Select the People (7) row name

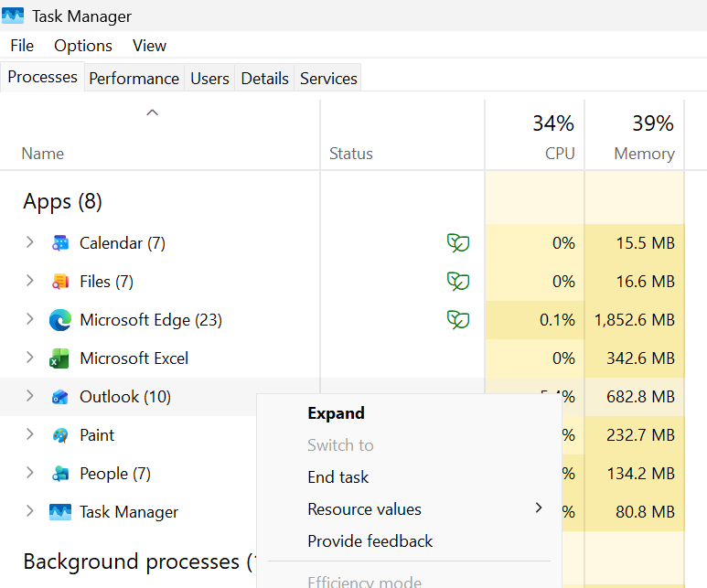[x=115, y=474]
